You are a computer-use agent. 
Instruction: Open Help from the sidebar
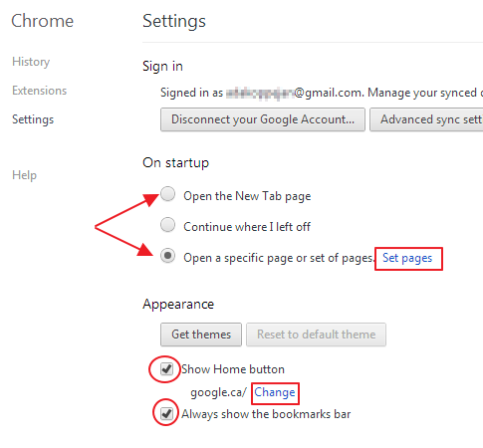(24, 175)
